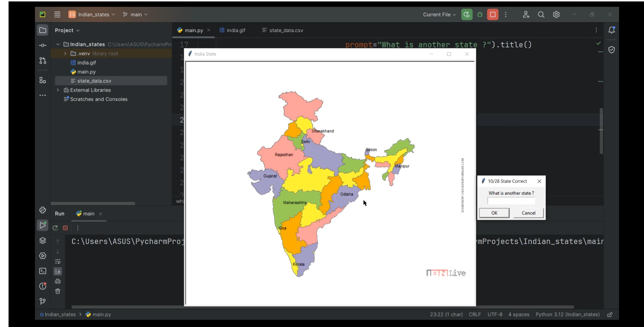Click Cancel in the state dialog

click(528, 213)
